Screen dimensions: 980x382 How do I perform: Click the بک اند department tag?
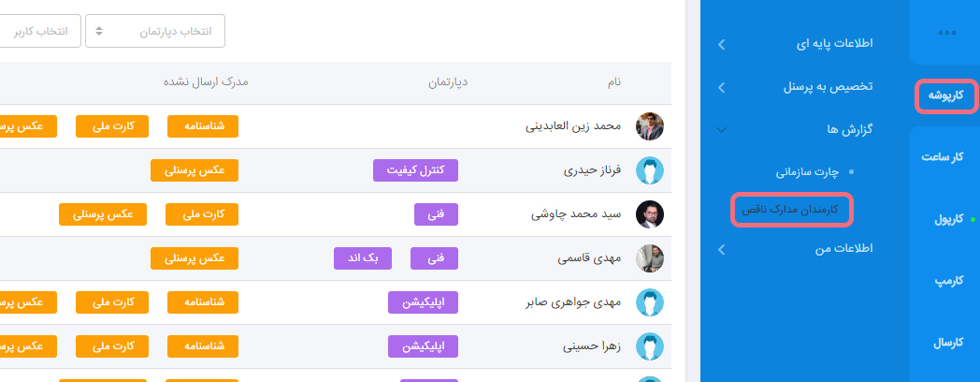(363, 258)
